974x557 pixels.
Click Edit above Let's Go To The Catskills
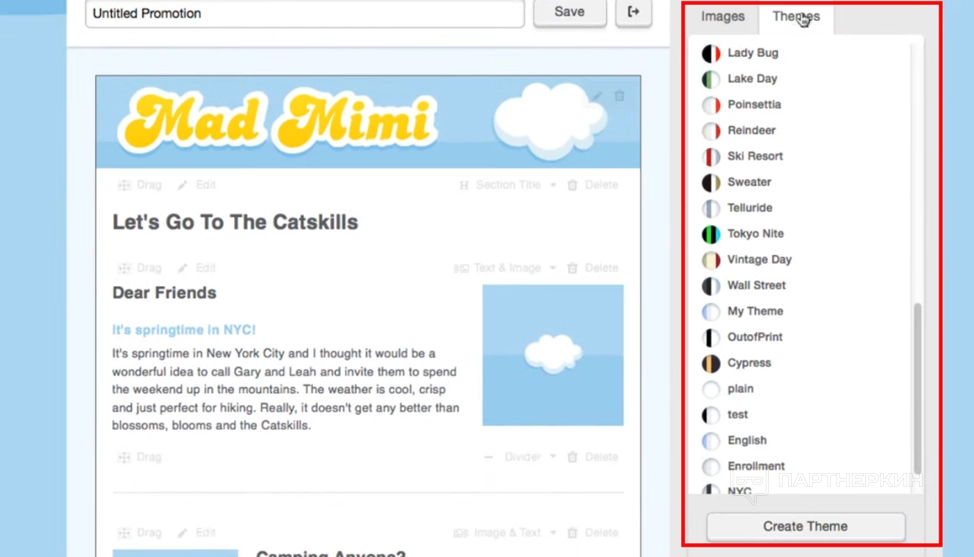[x=197, y=185]
